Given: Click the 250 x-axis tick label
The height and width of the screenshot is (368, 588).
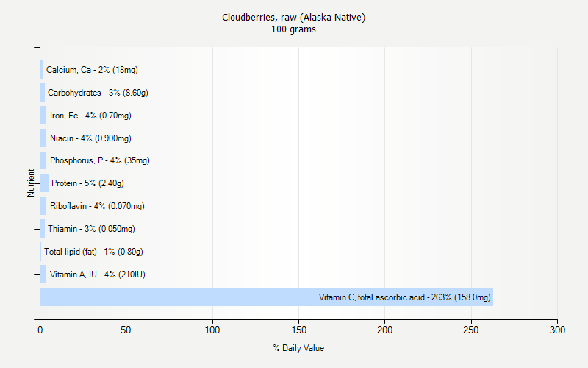Looking at the screenshot, I should click(471, 330).
